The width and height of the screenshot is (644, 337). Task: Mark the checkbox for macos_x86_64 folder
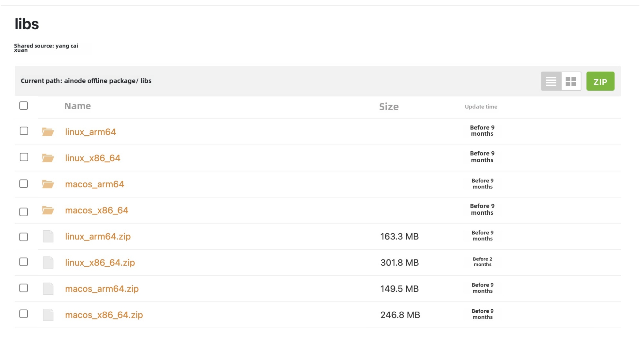coord(23,212)
